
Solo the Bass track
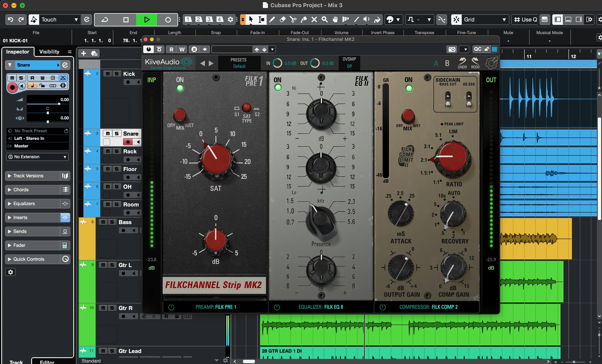pyautogui.click(x=112, y=222)
